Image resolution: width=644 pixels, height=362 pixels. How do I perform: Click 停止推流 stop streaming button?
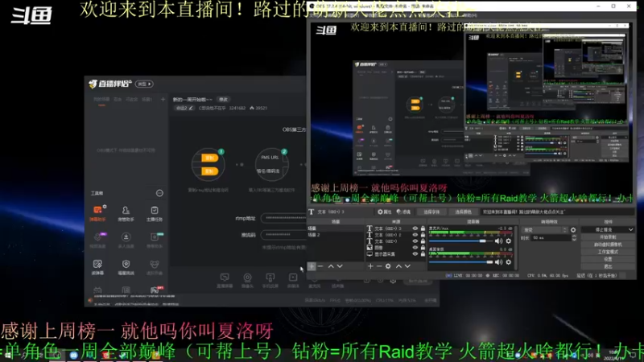[x=604, y=230]
